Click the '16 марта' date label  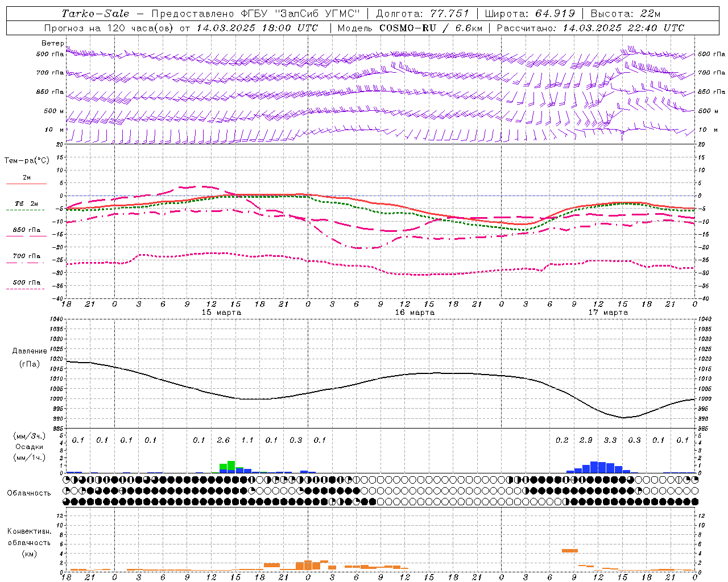point(415,313)
